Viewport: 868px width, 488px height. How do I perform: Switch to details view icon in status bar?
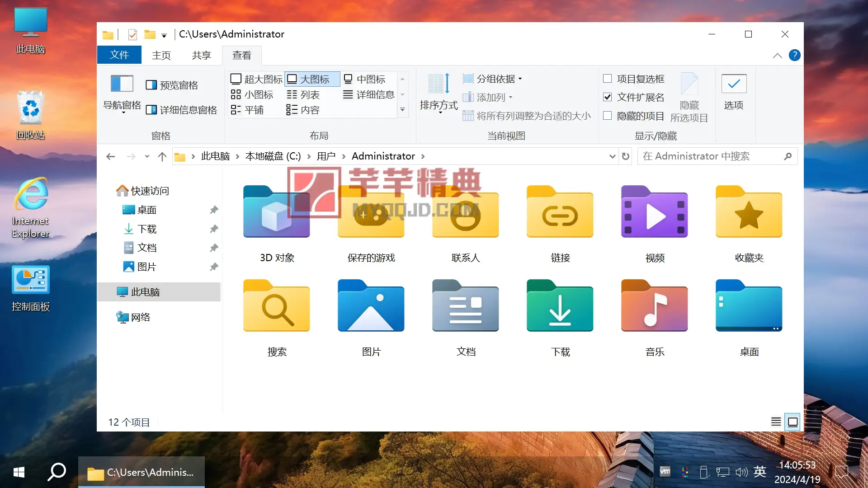[x=776, y=422]
